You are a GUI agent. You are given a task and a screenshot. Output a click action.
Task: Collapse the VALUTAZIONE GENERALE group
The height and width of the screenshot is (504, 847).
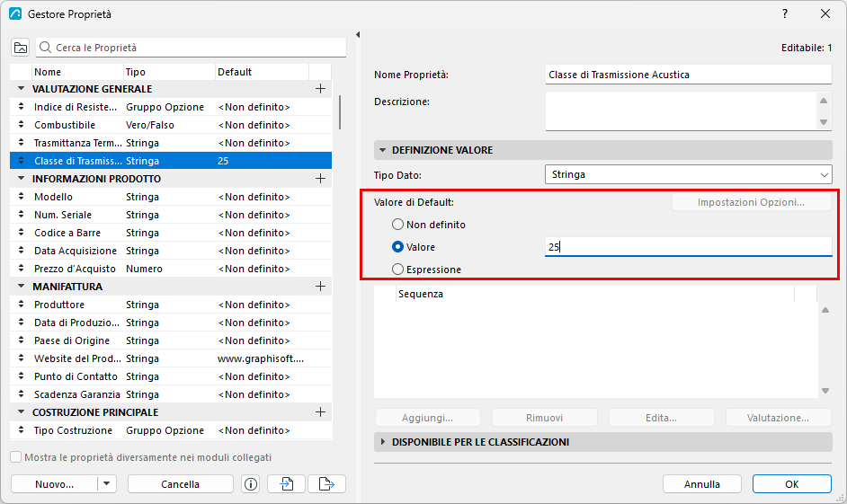(21, 89)
